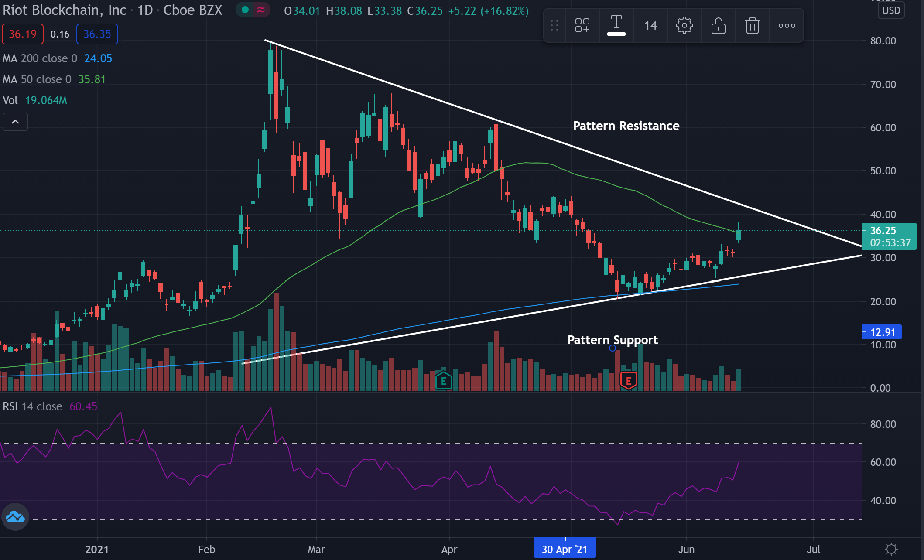Delete the drawing with trash icon
This screenshot has height=560, width=924.
752,26
